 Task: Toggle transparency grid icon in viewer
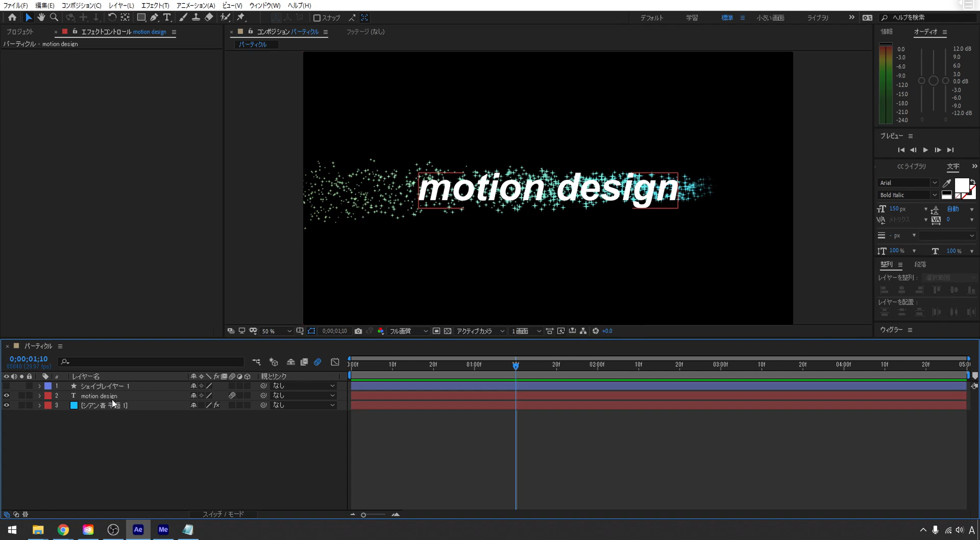[448, 331]
